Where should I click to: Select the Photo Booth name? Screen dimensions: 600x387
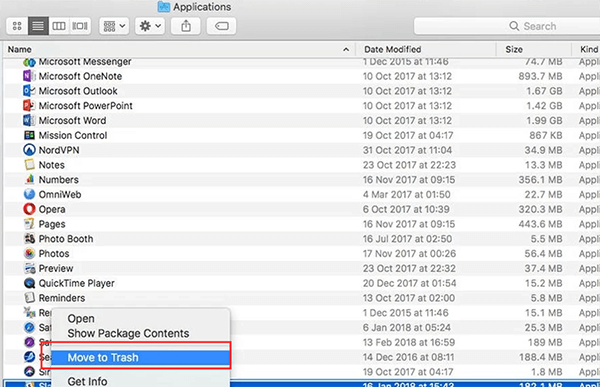tap(66, 239)
